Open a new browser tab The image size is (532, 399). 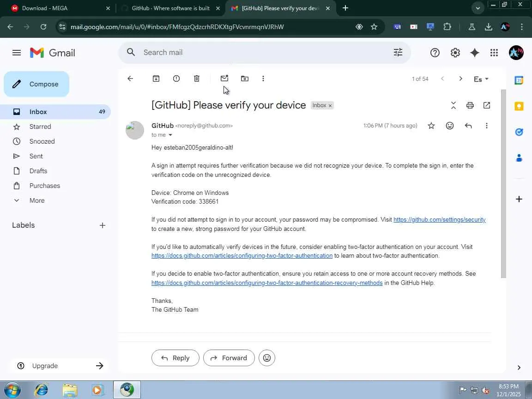click(345, 8)
